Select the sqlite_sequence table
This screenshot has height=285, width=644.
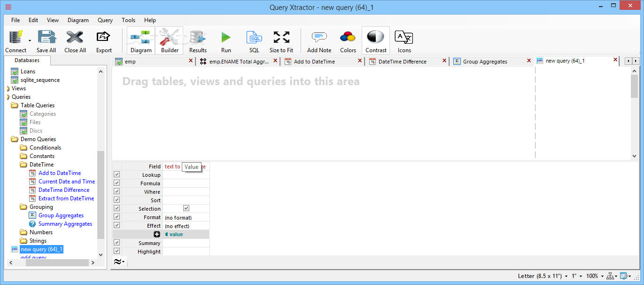(x=40, y=80)
